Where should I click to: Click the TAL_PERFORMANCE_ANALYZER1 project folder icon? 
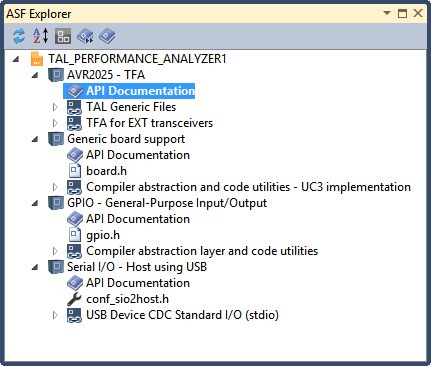coord(37,59)
